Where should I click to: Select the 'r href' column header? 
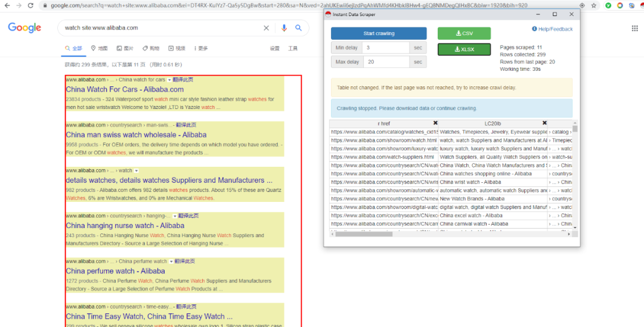tap(383, 123)
